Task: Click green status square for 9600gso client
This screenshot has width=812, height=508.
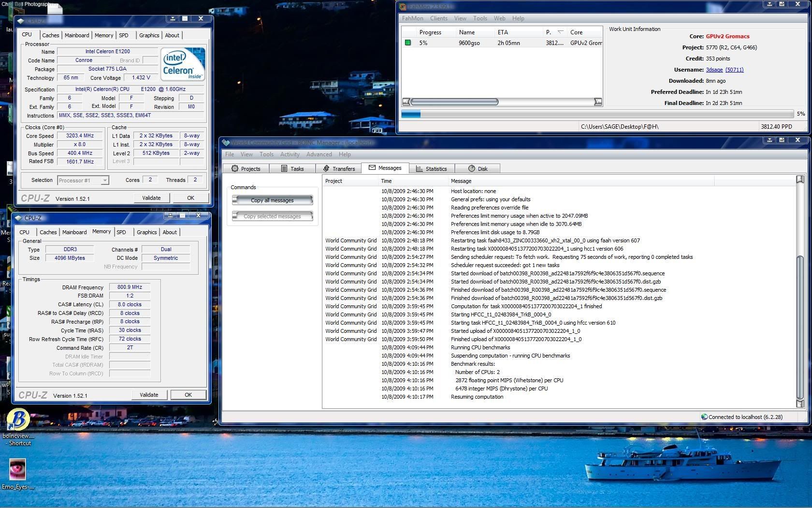Action: [x=407, y=43]
